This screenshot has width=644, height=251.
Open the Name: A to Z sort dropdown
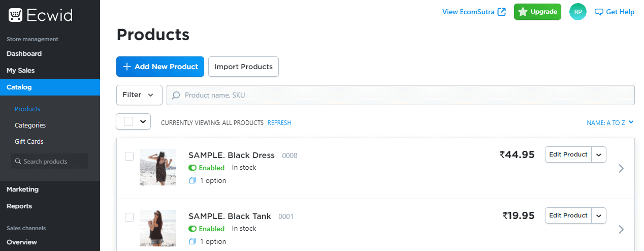[x=610, y=122]
